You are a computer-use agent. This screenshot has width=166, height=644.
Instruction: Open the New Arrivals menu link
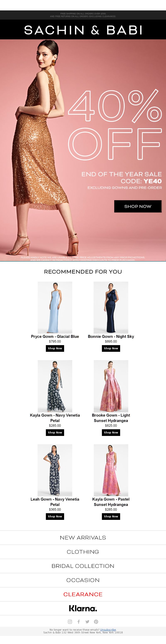coord(83,538)
